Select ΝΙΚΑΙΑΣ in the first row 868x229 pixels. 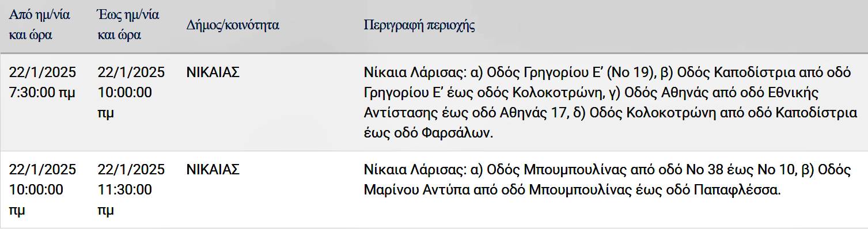[213, 72]
